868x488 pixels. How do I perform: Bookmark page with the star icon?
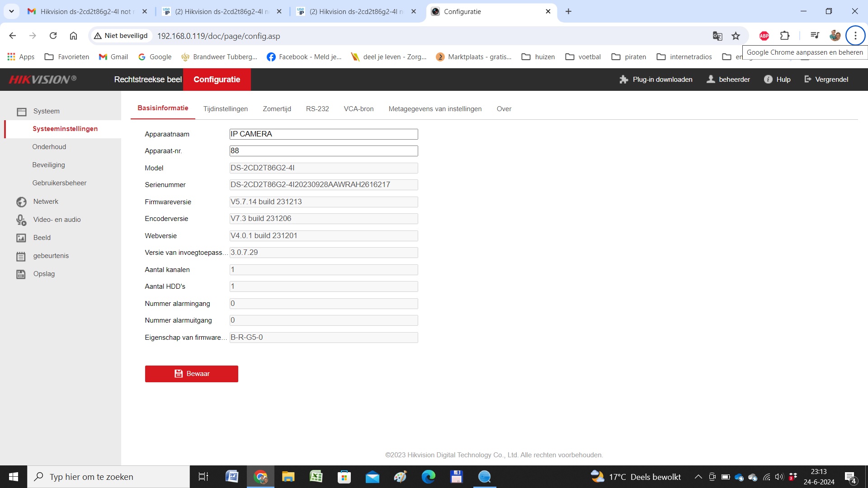coord(736,36)
